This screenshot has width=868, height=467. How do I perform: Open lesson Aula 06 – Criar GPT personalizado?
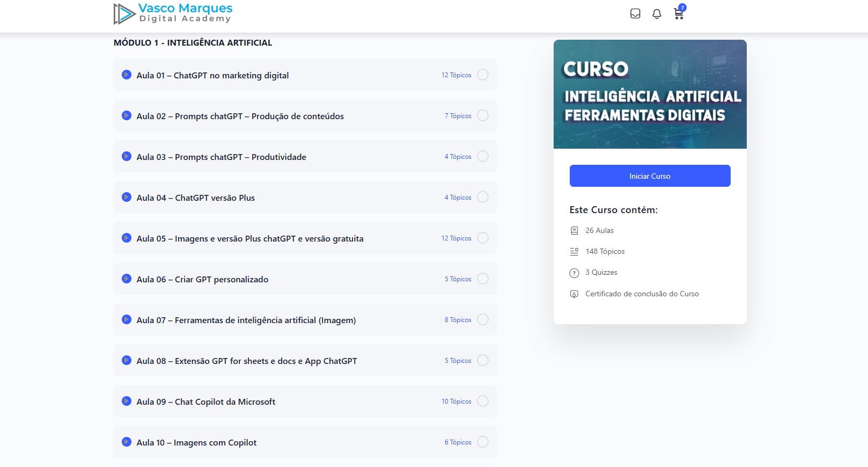point(202,280)
